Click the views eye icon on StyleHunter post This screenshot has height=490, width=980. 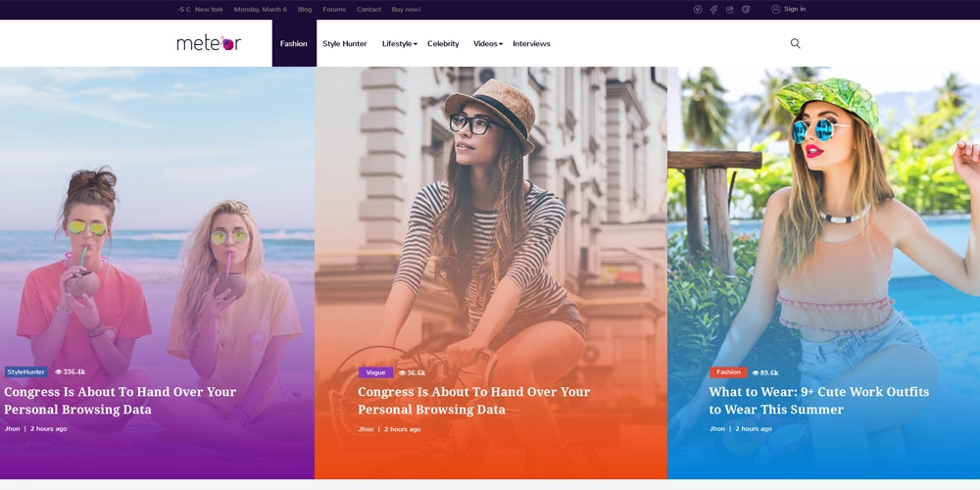click(x=59, y=371)
